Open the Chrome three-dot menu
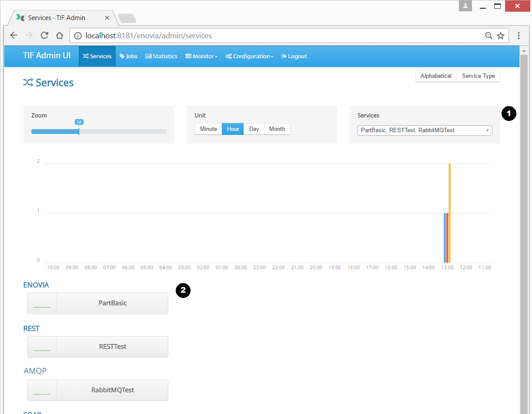The height and width of the screenshot is (414, 532). 519,36
